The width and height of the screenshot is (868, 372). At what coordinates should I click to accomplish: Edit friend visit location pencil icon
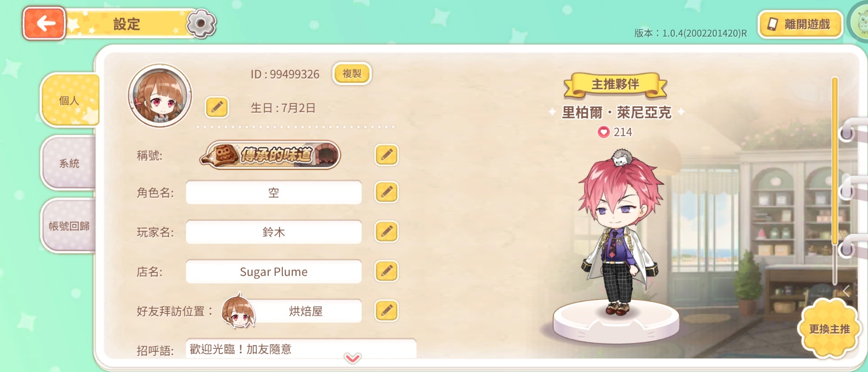click(387, 311)
